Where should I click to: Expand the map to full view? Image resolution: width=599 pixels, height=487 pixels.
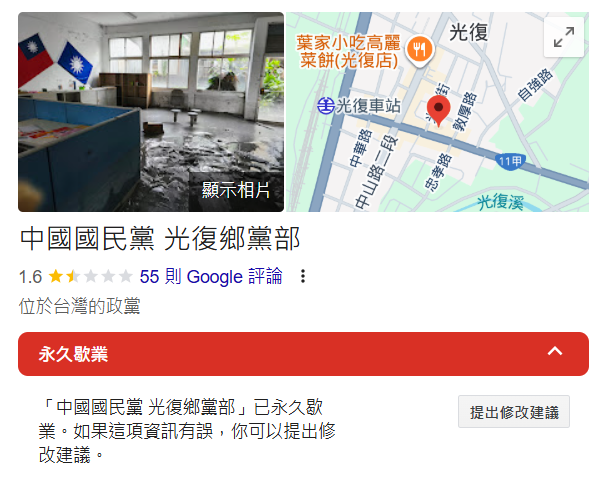tap(563, 37)
